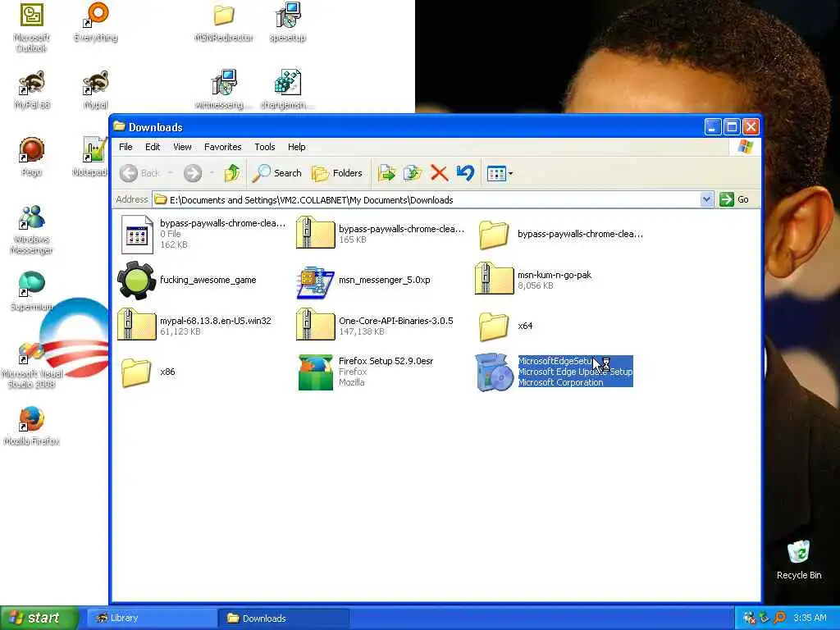Viewport: 840px width, 630px height.
Task: Toggle the Folders pane
Action: click(x=337, y=173)
